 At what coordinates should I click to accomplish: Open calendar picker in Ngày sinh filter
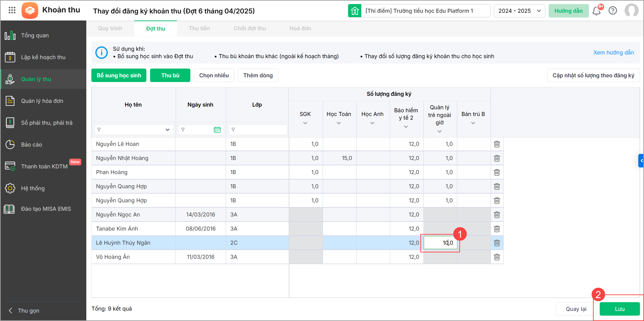(217, 130)
